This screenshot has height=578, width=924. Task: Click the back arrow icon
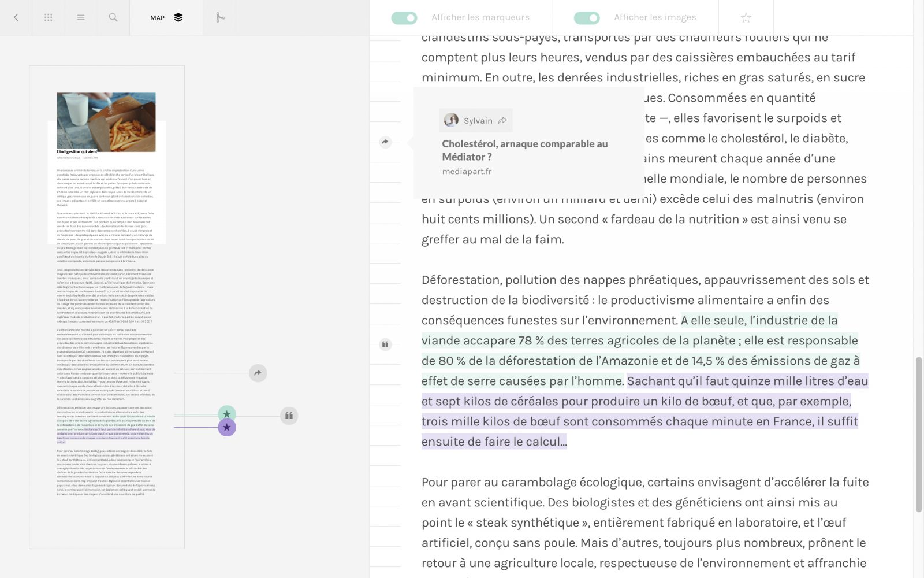pos(16,17)
